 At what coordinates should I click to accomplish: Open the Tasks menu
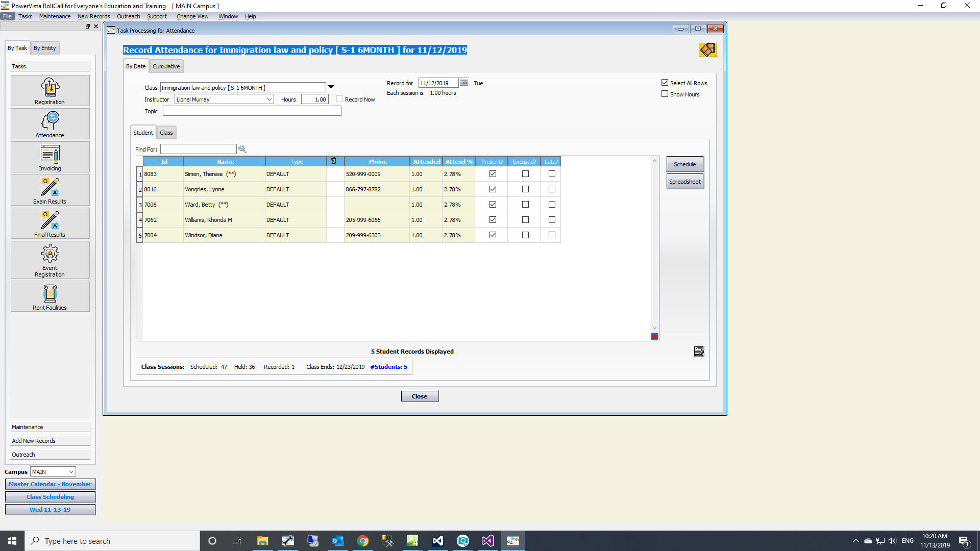[x=25, y=16]
